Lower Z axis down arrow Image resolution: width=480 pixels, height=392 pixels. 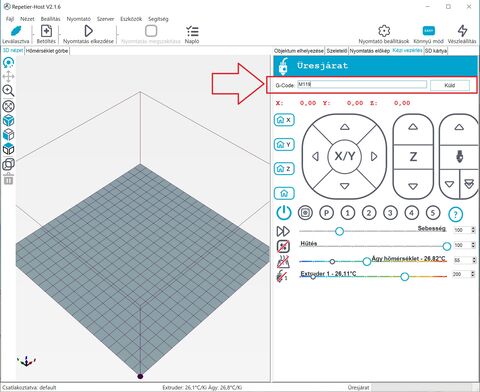[413, 186]
